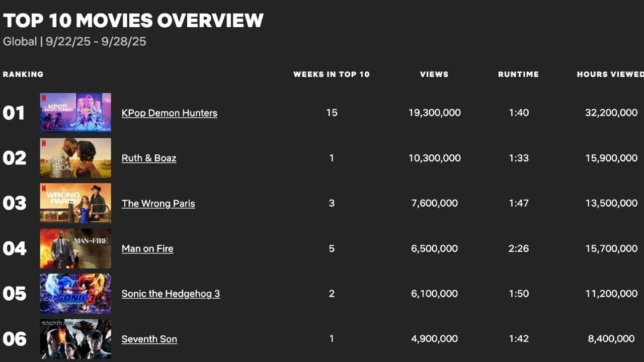The image size is (644, 362).
Task: Click the Runtime column header
Action: pos(518,74)
